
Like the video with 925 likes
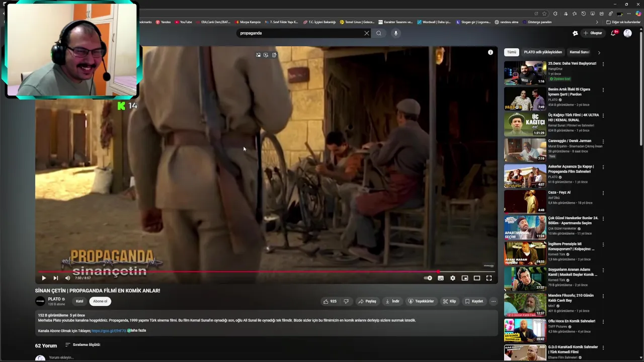click(330, 301)
